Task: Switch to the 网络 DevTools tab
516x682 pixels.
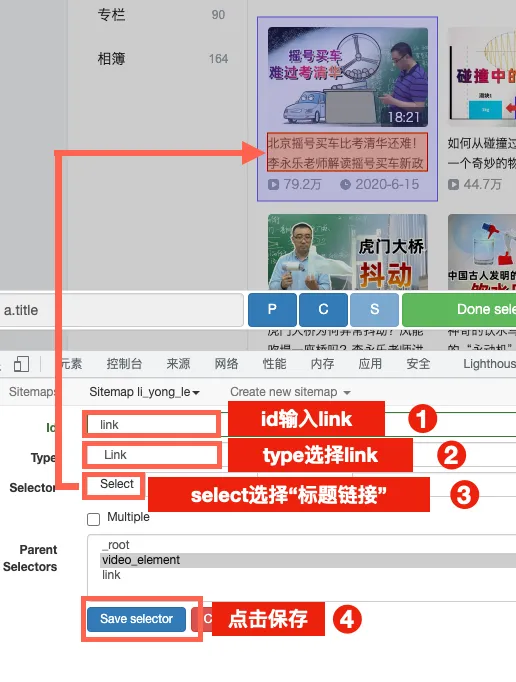Action: (226, 364)
